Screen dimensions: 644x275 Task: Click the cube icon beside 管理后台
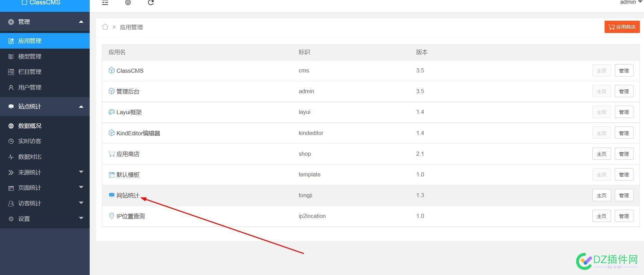(x=111, y=91)
